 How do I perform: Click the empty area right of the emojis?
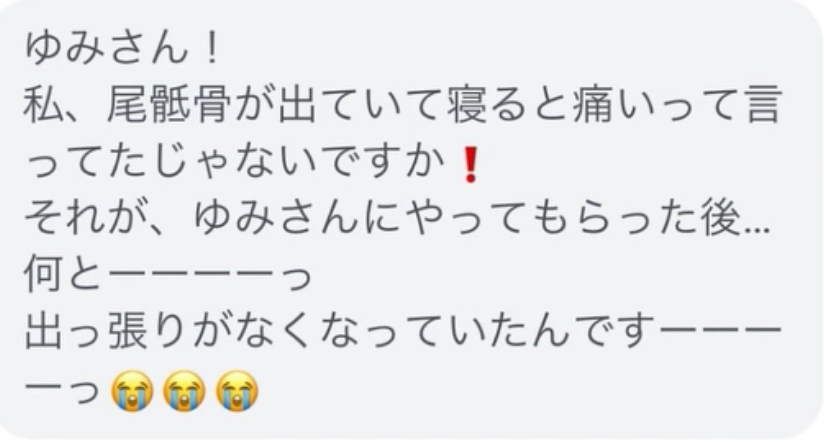pyautogui.click(x=526, y=390)
